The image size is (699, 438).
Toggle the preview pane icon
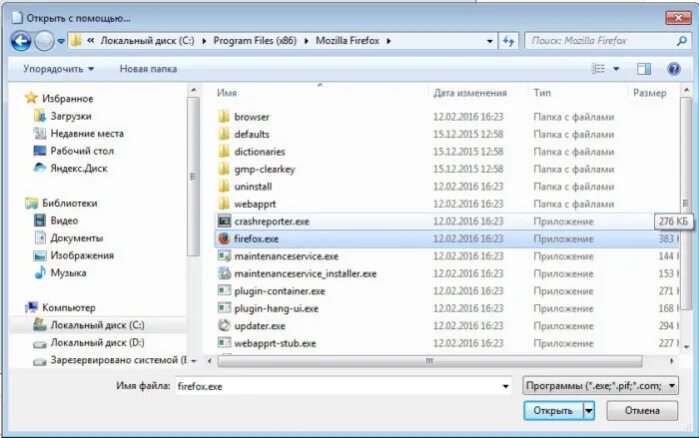(644, 69)
